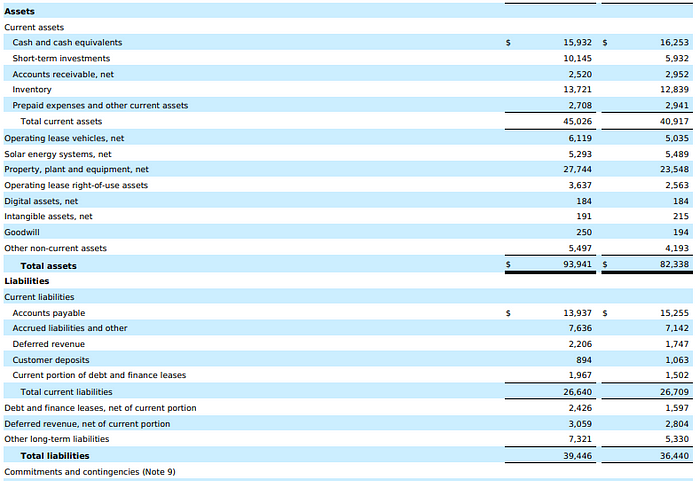The width and height of the screenshot is (700, 481).
Task: Click the value 13,721
Action: [x=577, y=90]
